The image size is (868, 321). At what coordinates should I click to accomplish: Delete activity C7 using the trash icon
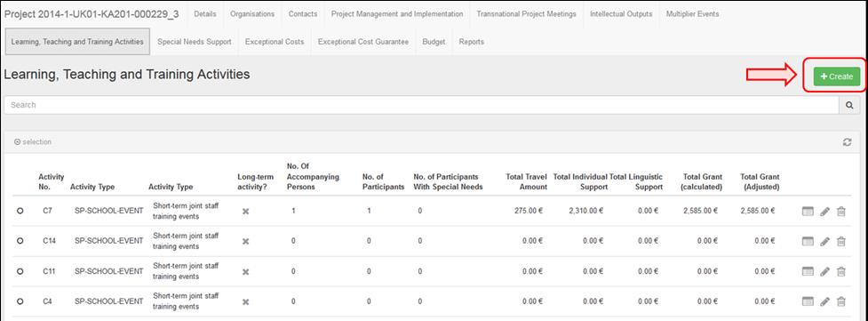[840, 212]
